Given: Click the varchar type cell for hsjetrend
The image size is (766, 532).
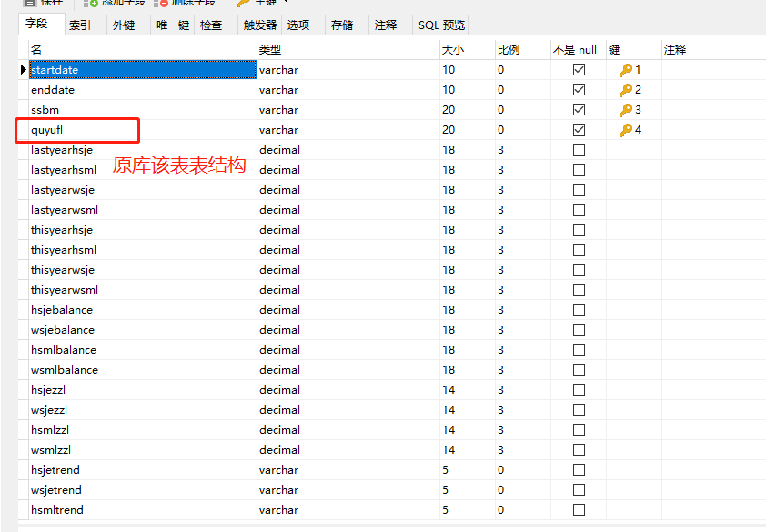Looking at the screenshot, I should 348,470.
